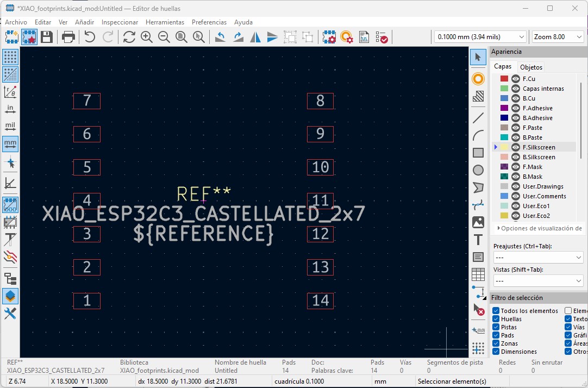
Task: Select the Draw polygon tool
Action: coord(478,187)
